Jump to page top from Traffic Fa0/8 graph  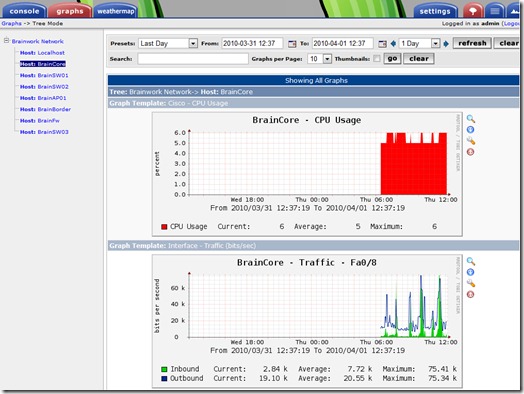pos(471,294)
